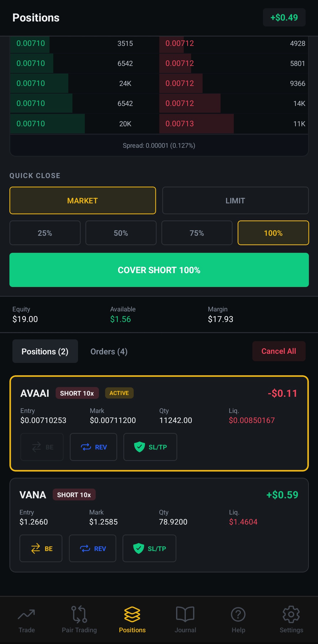This screenshot has width=318, height=644.
Task: Tap Cancel All to cancel orders
Action: click(279, 351)
